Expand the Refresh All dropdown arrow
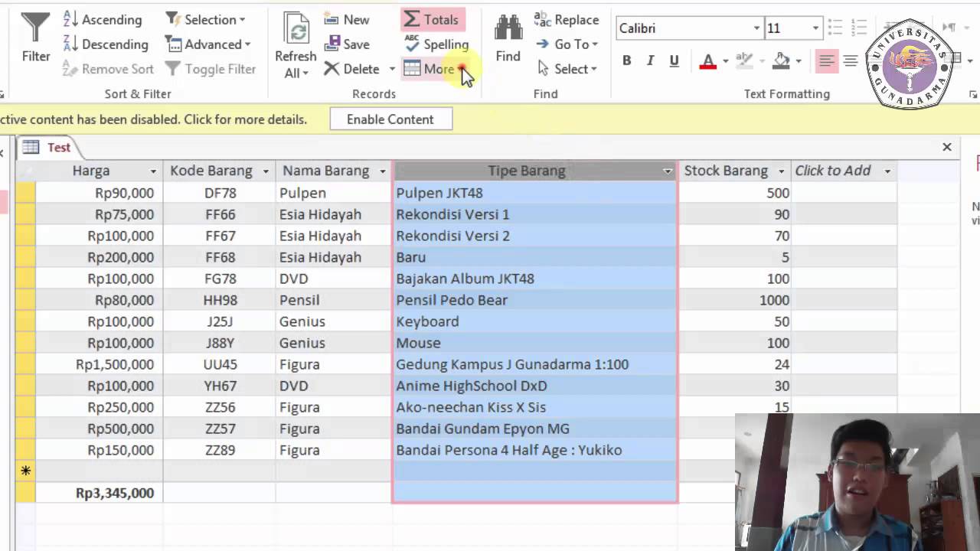The image size is (980, 551). [305, 73]
